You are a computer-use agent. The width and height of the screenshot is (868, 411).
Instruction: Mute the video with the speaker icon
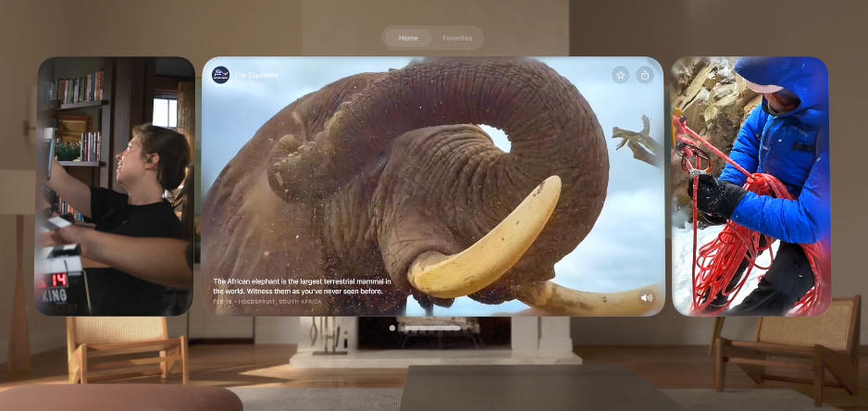pos(646,297)
